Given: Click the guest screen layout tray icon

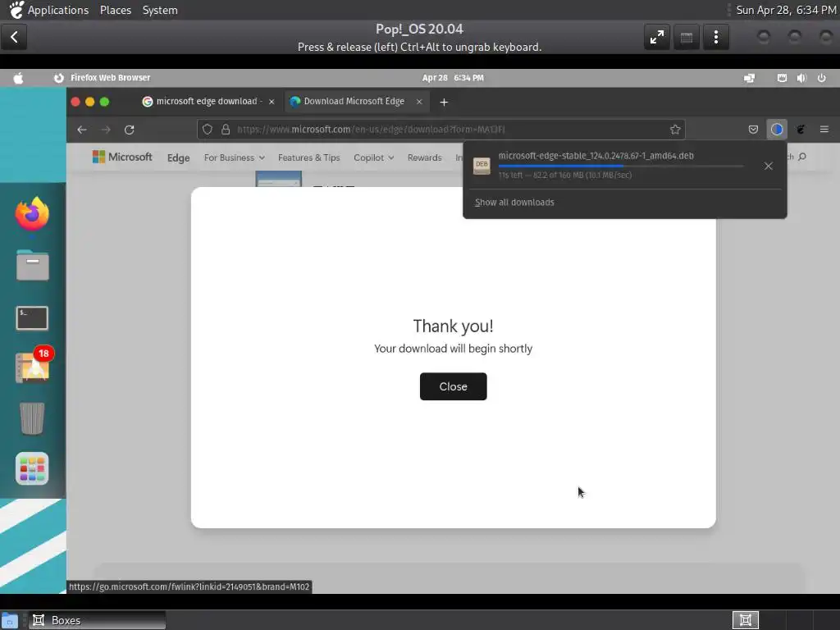Looking at the screenshot, I should [750, 78].
